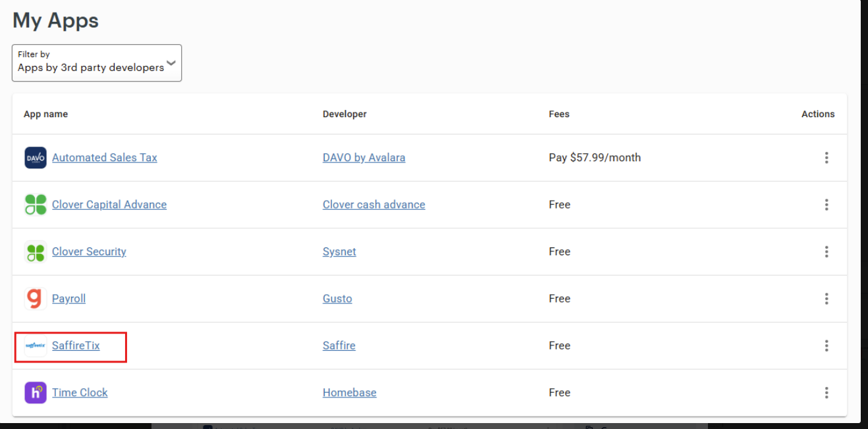Click the Free fee in Clover Capital Advance row
The height and width of the screenshot is (429, 868).
tap(559, 205)
